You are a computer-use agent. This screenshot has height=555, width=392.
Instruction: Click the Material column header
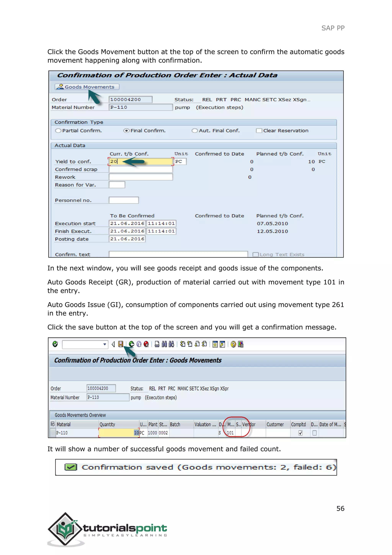(77, 424)
